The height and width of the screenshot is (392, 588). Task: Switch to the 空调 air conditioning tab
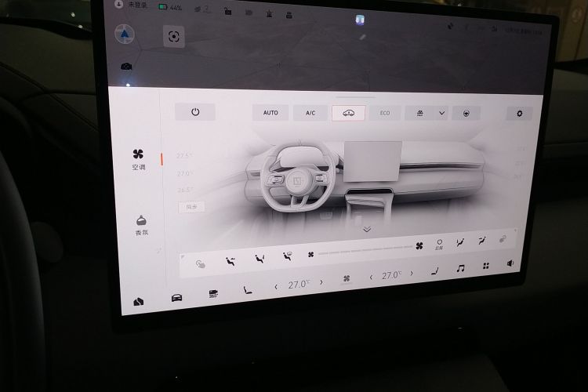(139, 159)
